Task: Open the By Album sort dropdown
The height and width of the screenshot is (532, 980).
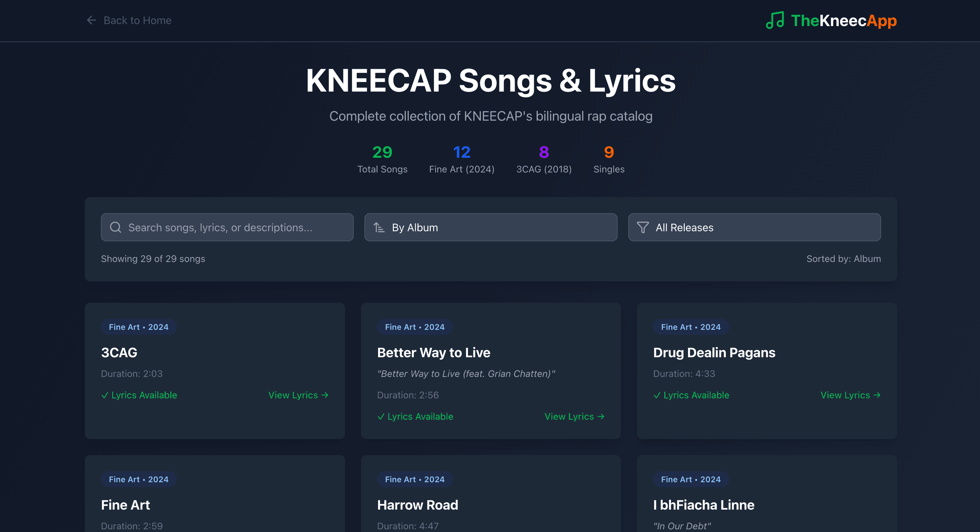Action: (x=490, y=227)
